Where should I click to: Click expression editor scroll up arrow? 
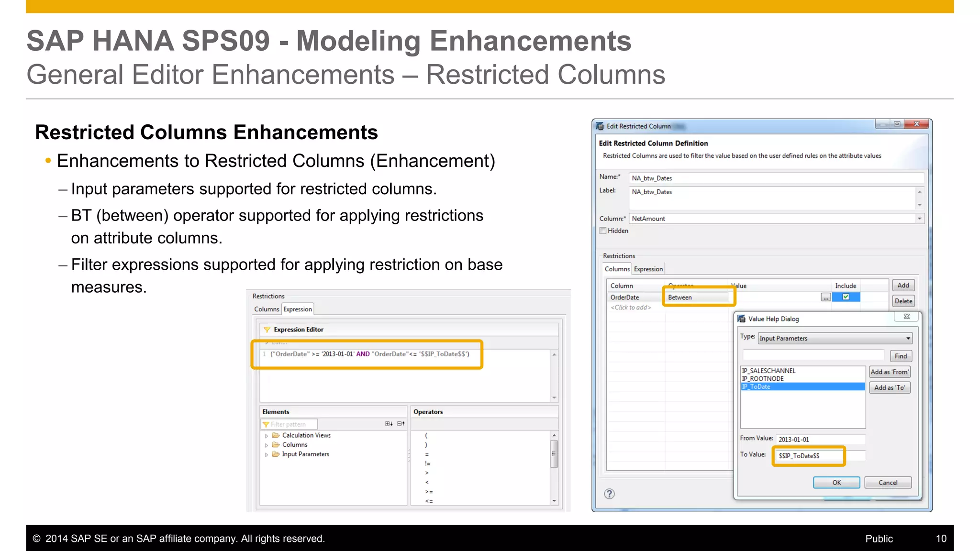pos(554,354)
